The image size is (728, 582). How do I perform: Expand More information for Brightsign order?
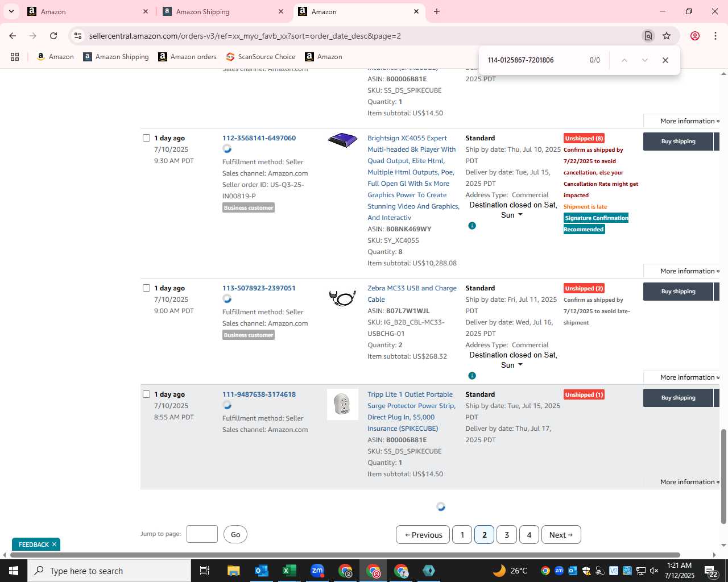[x=689, y=271]
